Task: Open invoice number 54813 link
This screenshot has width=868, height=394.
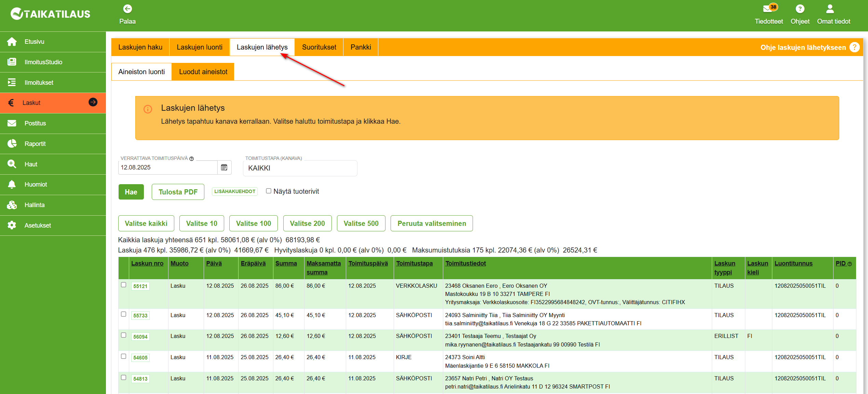Action: (x=140, y=379)
